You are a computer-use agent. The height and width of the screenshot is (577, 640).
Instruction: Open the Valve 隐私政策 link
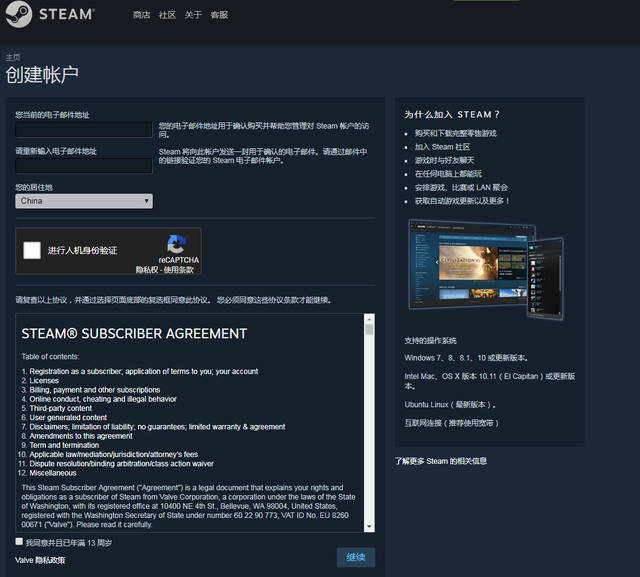pos(40,560)
